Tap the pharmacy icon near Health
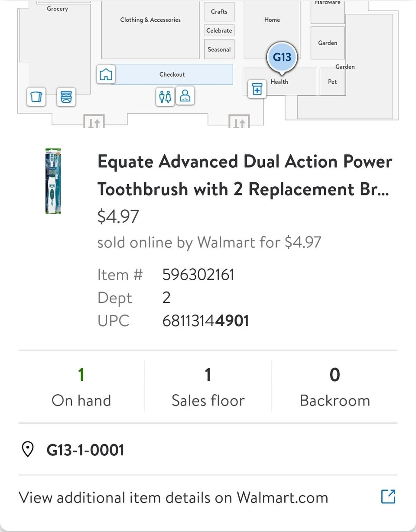The image size is (416, 532). (257, 90)
